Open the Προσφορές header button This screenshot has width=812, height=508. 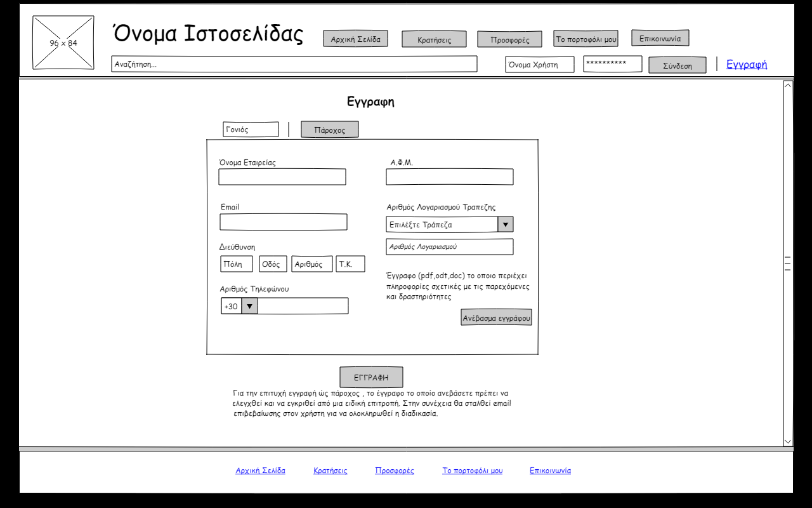509,39
